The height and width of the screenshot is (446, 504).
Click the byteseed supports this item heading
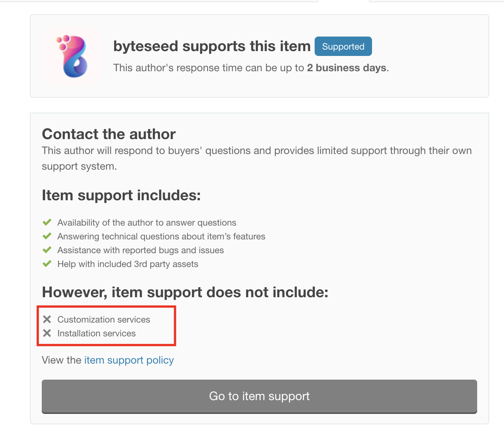(212, 46)
